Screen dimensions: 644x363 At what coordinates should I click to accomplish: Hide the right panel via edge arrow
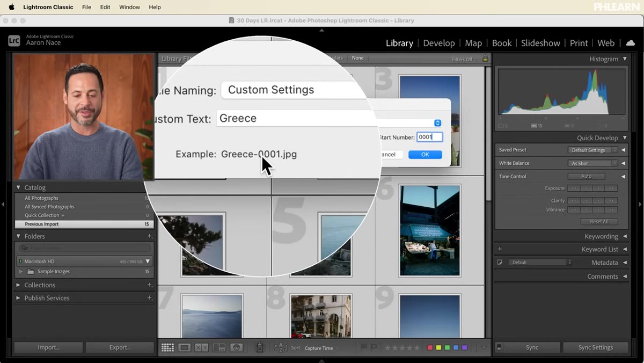point(641,204)
